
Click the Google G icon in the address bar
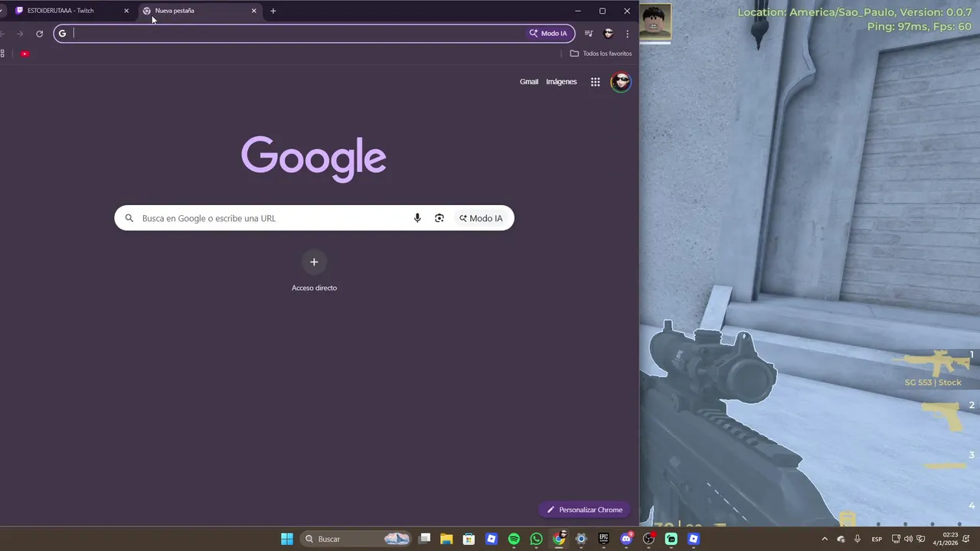pyautogui.click(x=63, y=34)
